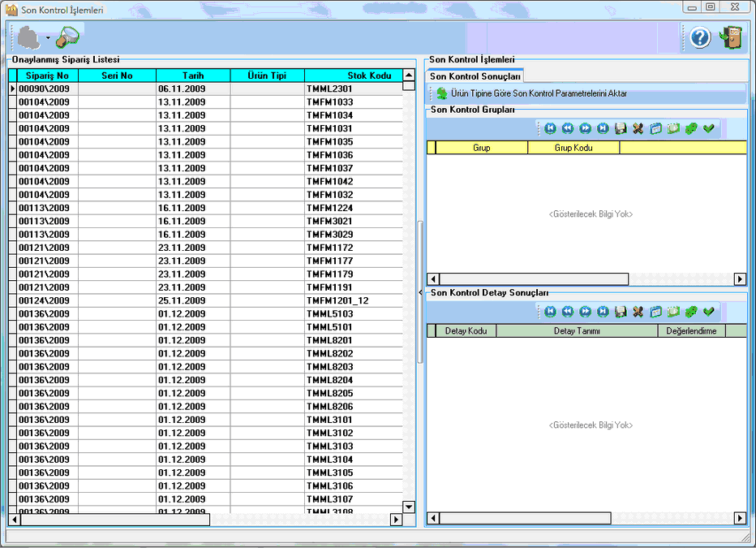Click the green document icon in Detay Sonuçları toolbar
Image resolution: width=756 pixels, height=548 pixels.
coord(673,312)
